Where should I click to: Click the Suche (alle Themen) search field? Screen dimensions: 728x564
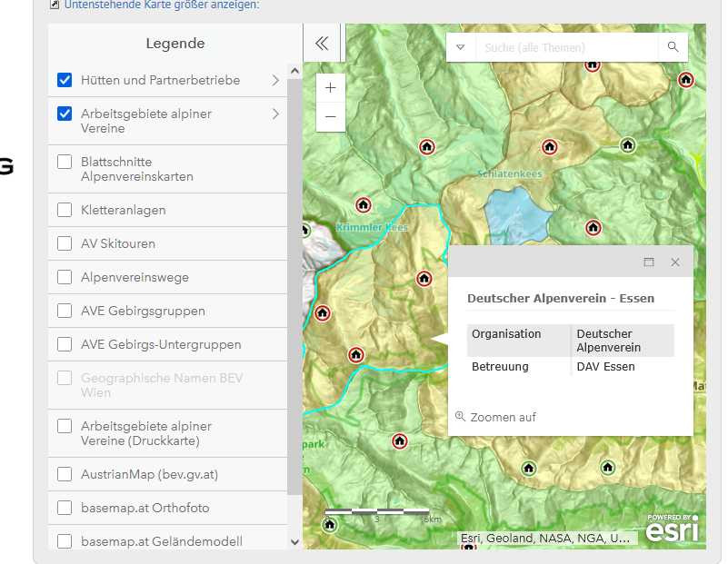pyautogui.click(x=563, y=47)
